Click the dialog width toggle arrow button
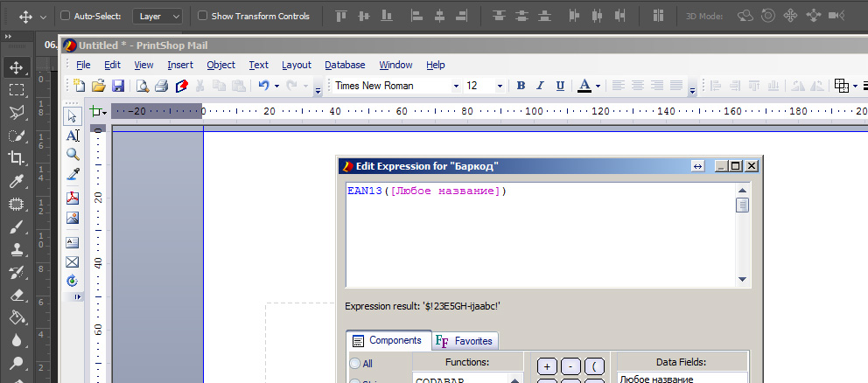Image resolution: width=868 pixels, height=383 pixels. (x=697, y=166)
